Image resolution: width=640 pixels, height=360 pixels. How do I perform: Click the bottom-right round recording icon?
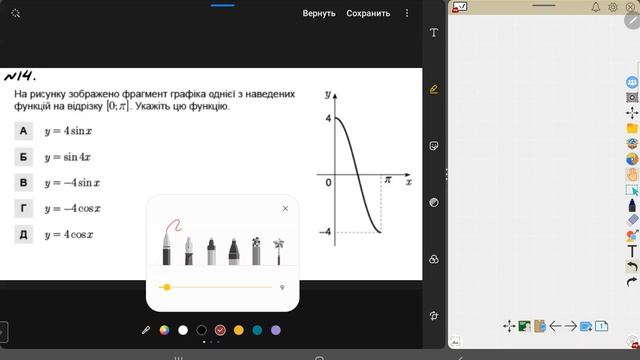coord(632,342)
